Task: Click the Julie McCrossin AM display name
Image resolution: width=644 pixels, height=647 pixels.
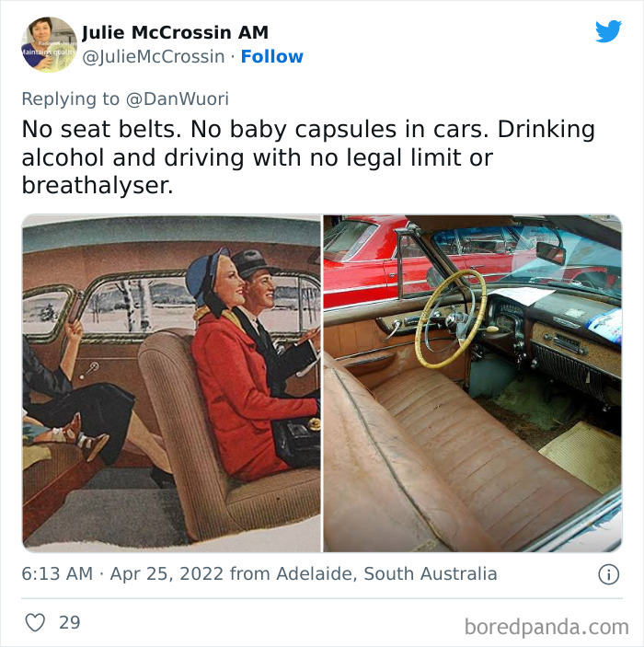Action: coord(176,32)
